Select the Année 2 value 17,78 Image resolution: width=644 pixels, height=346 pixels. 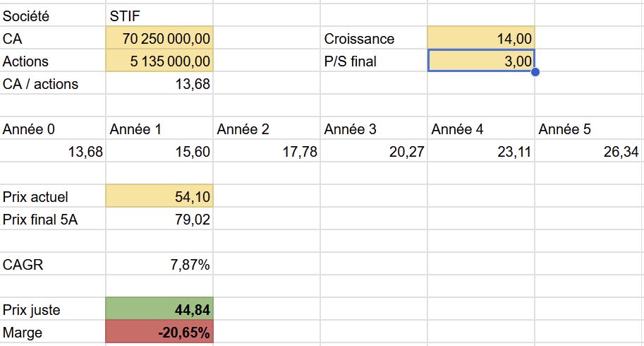point(267,151)
